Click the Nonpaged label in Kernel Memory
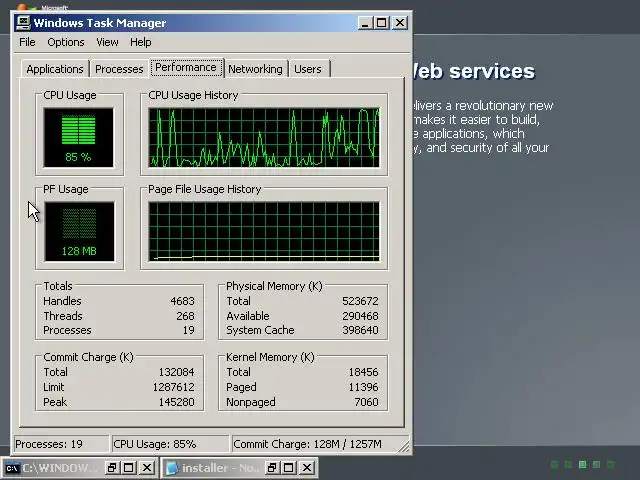Screen dimensions: 640x480 [x=251, y=402]
